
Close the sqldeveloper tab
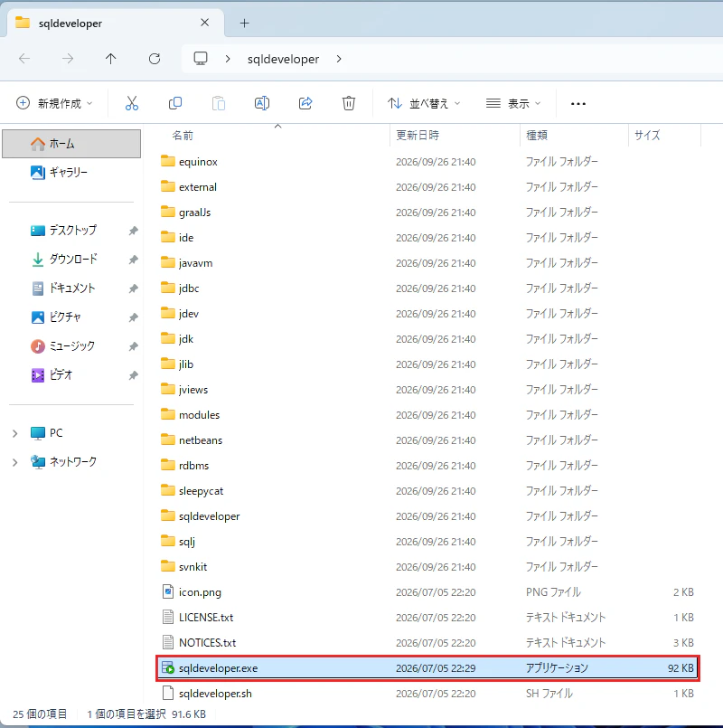click(x=204, y=23)
